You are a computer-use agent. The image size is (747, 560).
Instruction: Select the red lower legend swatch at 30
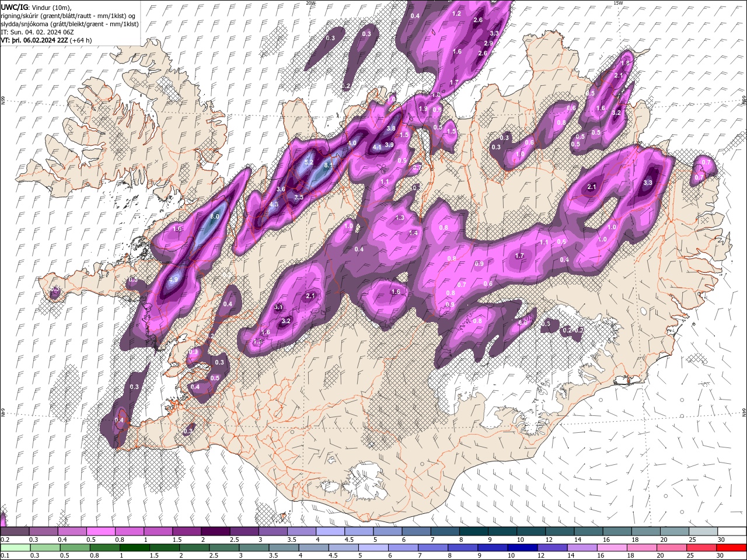731,547
